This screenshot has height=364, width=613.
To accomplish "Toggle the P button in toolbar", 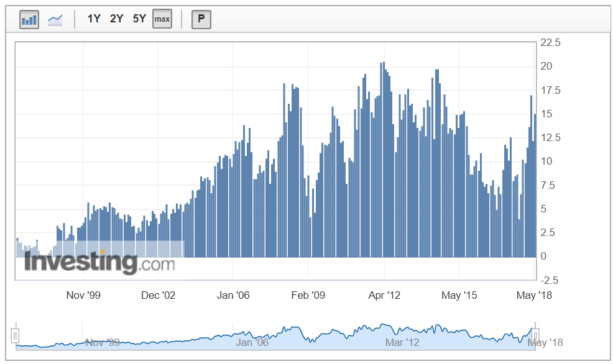I will coord(201,19).
